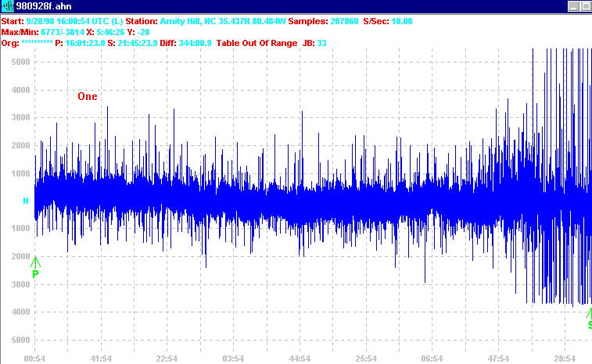Click the 00:54 time axis label
This screenshot has height=364, width=592.
point(34,359)
